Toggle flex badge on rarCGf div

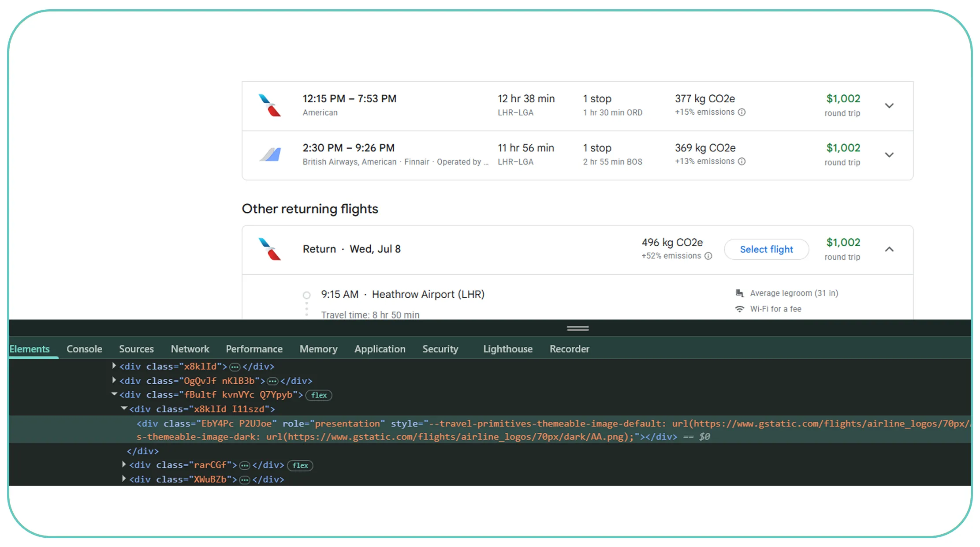(300, 465)
